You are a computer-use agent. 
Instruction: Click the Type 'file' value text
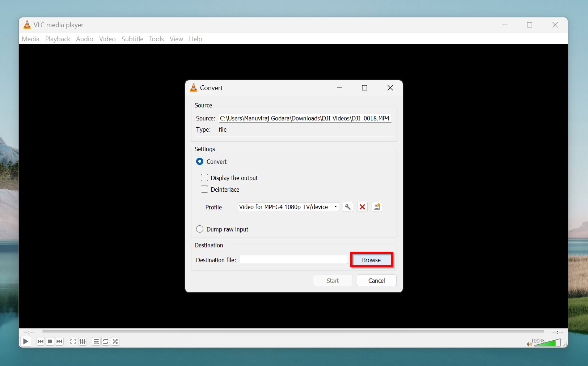pos(223,129)
